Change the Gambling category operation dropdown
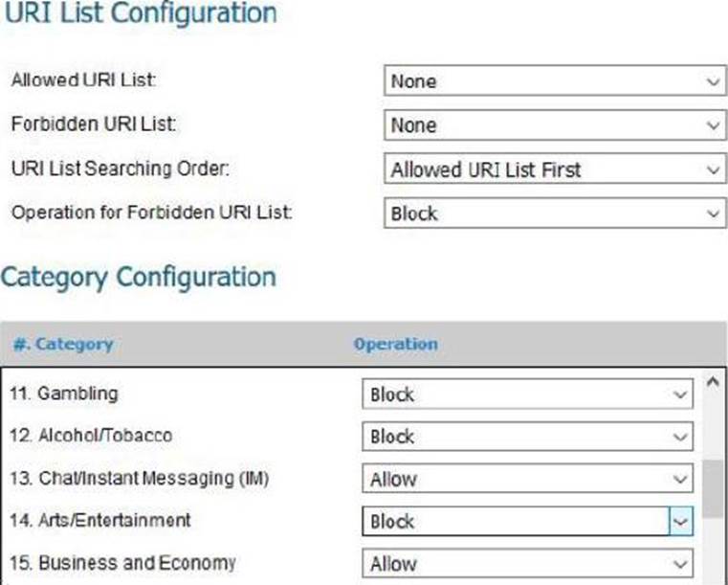The height and width of the screenshot is (585, 728). pyautogui.click(x=526, y=394)
